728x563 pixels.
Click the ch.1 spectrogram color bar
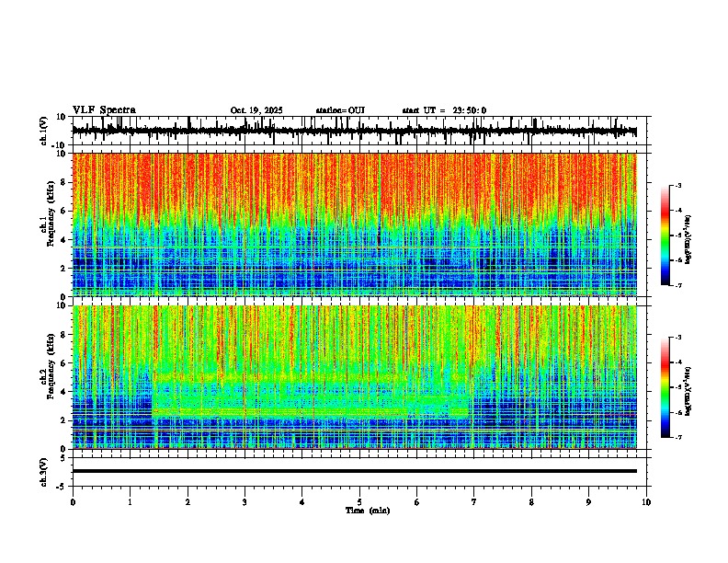click(665, 236)
